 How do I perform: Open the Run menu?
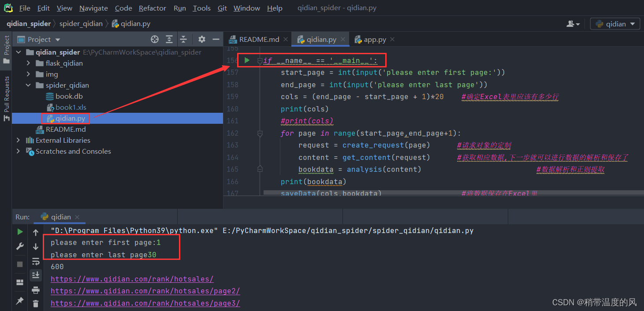click(180, 8)
